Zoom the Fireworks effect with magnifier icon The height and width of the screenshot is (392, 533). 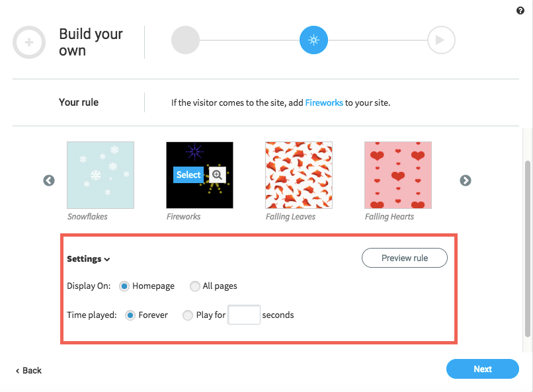(217, 175)
